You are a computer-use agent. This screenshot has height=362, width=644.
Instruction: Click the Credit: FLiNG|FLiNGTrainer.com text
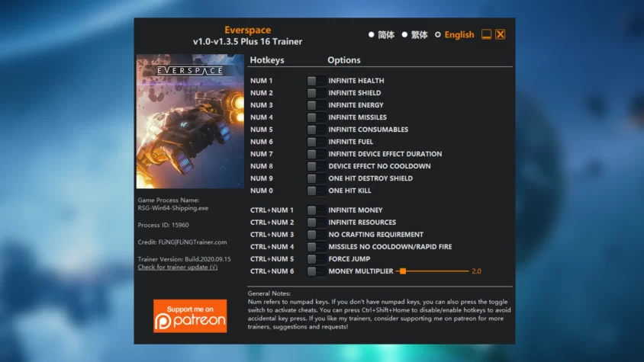coord(182,242)
